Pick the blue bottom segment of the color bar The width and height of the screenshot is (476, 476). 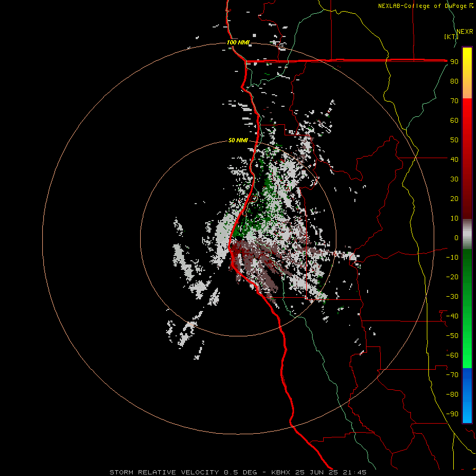[467, 396]
